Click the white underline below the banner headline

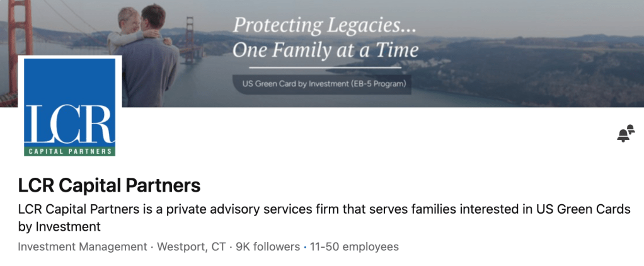tap(325, 66)
